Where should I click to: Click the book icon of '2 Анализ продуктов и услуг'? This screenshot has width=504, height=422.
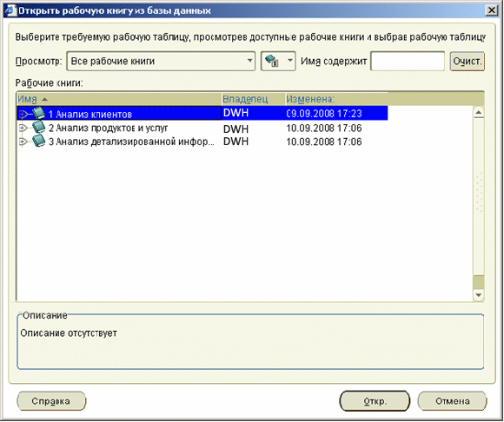click(38, 127)
